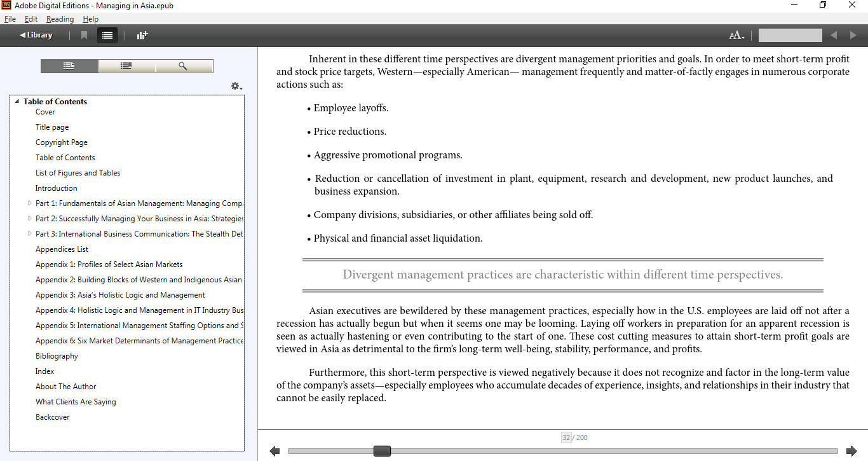This screenshot has width=868, height=461.
Task: Return to Library view
Action: pyautogui.click(x=36, y=35)
